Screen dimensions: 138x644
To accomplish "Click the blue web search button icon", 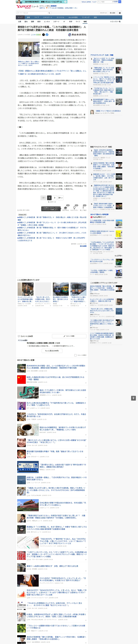I will [x=120, y=2].
